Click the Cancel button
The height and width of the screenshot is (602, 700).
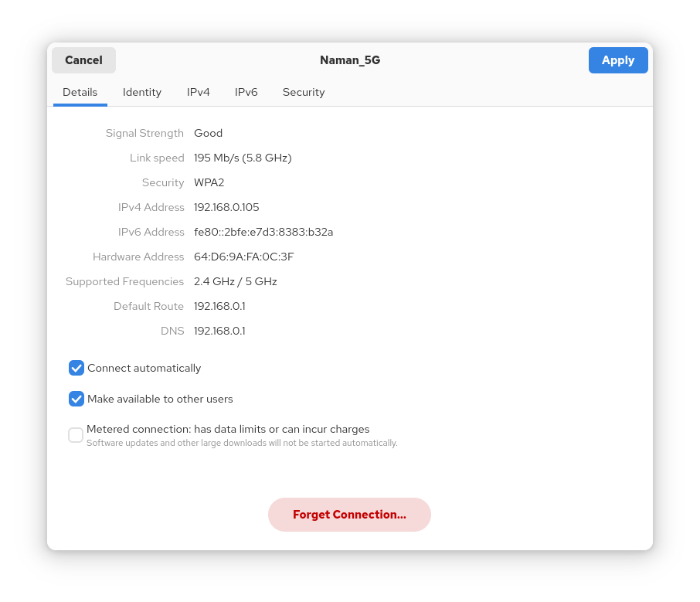[83, 60]
